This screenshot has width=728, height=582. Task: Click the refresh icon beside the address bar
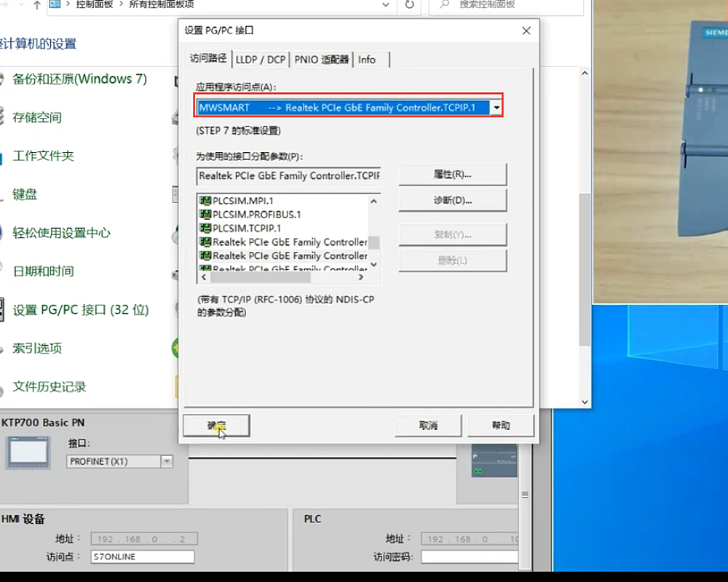[410, 5]
